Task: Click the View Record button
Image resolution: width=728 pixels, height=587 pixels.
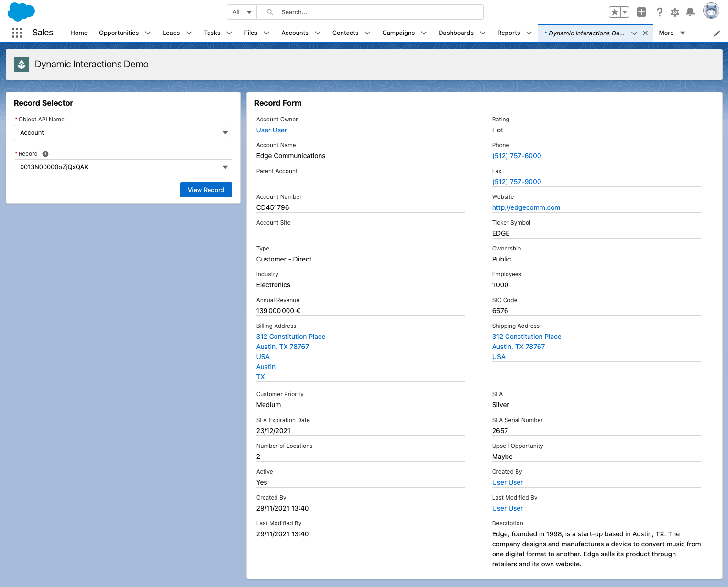Action: 206,190
